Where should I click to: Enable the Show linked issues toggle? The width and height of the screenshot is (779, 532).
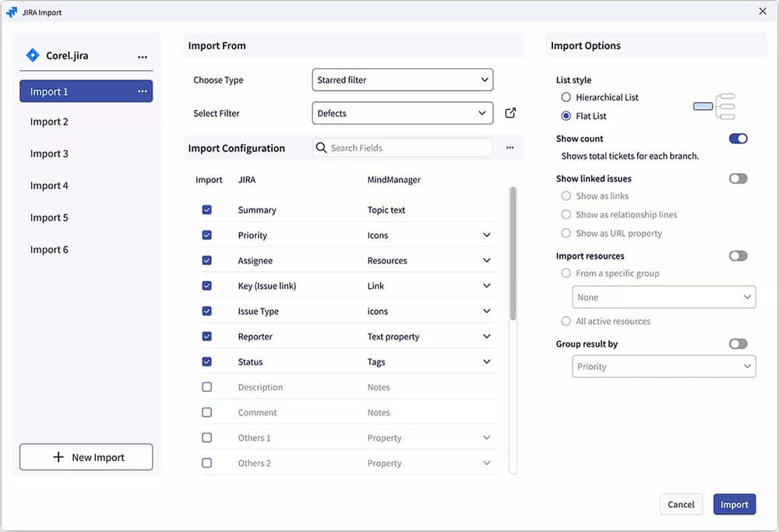pyautogui.click(x=738, y=178)
